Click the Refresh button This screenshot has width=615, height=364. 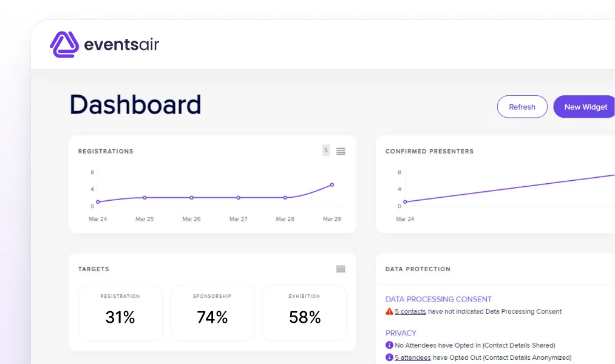pyautogui.click(x=522, y=107)
